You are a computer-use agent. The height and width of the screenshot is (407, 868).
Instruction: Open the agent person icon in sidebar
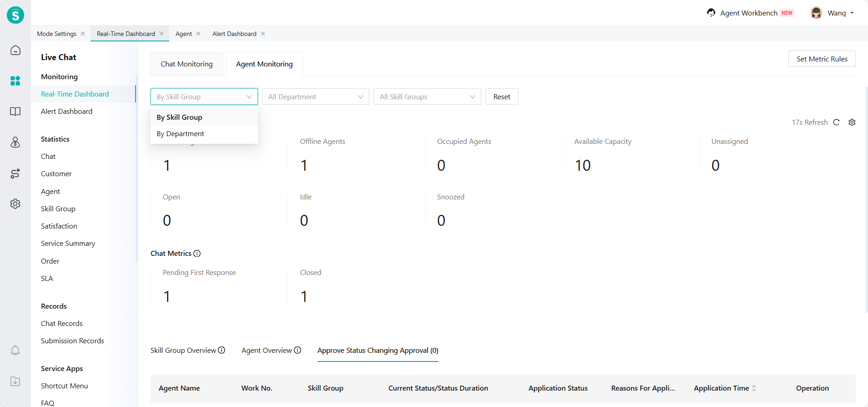tap(15, 142)
